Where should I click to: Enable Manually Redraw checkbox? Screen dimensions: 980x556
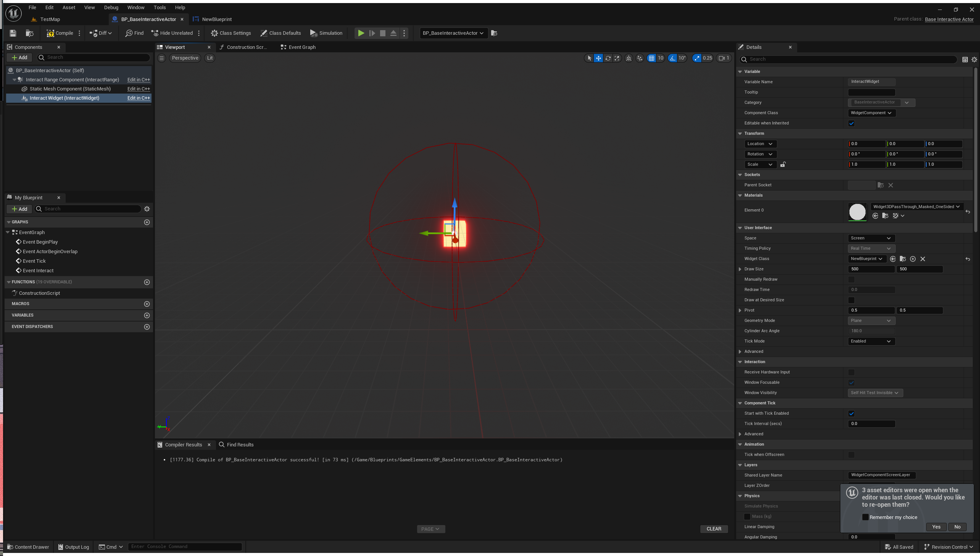point(851,280)
